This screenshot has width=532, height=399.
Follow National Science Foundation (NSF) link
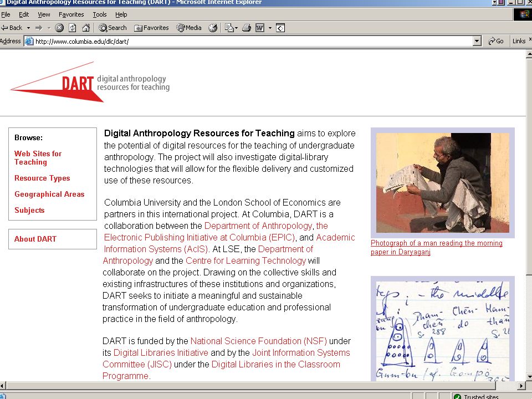[259, 341]
